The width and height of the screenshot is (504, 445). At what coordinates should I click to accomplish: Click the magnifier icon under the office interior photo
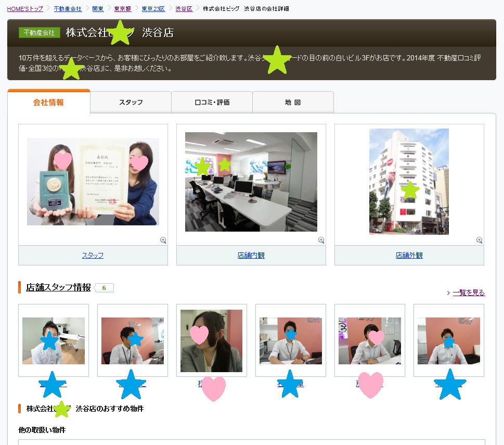321,240
